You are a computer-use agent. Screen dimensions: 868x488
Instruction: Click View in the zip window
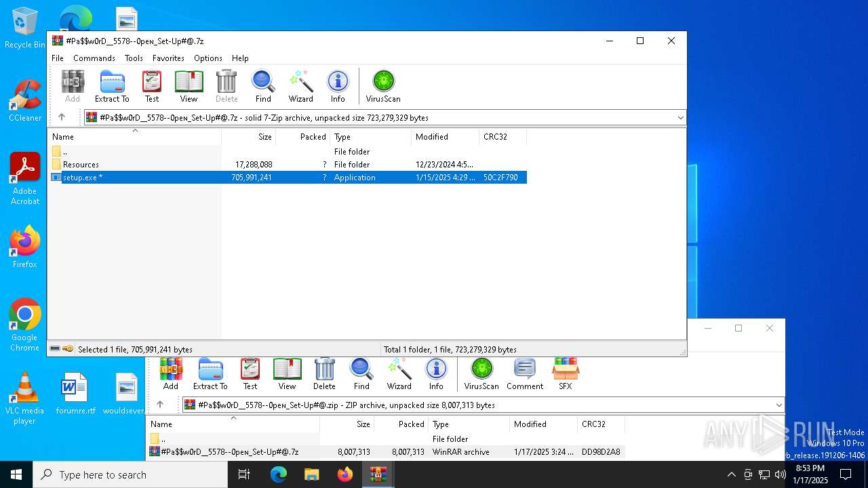point(287,373)
